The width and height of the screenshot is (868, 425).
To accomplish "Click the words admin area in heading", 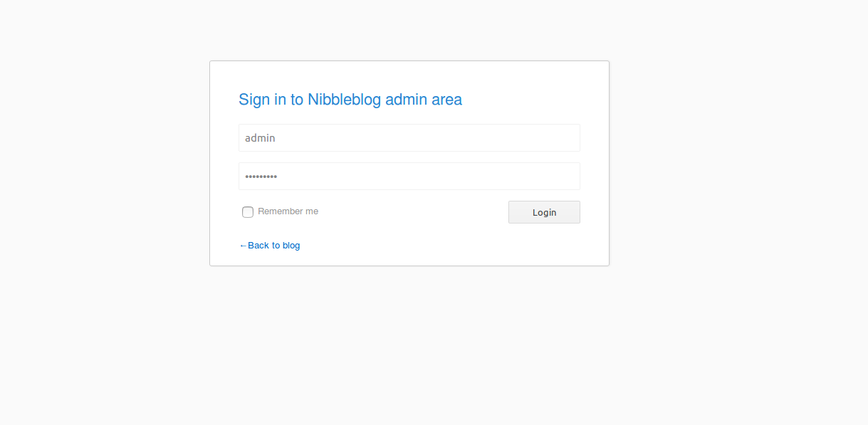I will (x=424, y=100).
